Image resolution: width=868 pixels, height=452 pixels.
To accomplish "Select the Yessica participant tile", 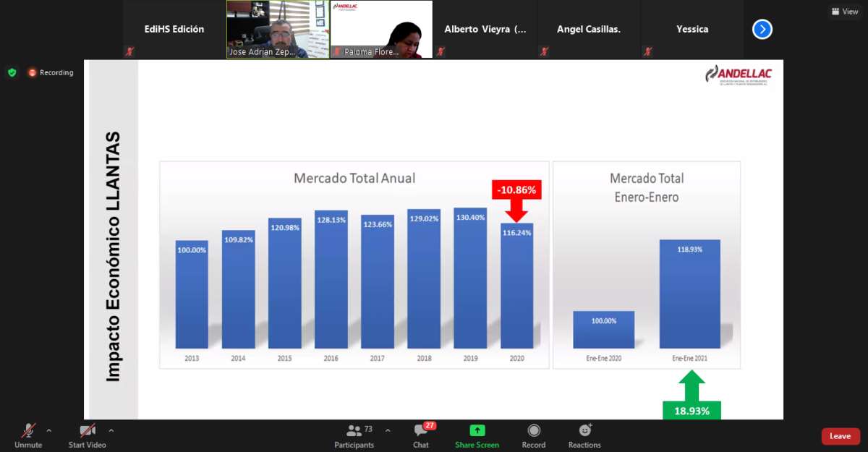I will [692, 29].
